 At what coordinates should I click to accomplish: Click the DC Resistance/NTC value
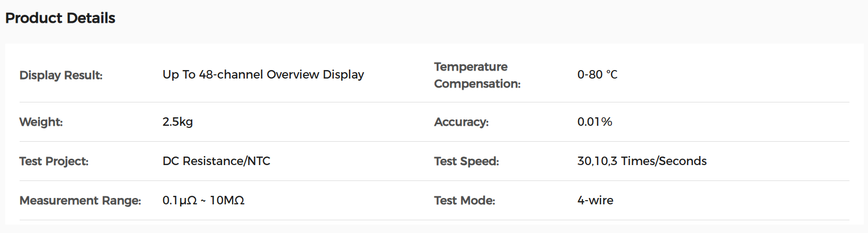click(216, 161)
